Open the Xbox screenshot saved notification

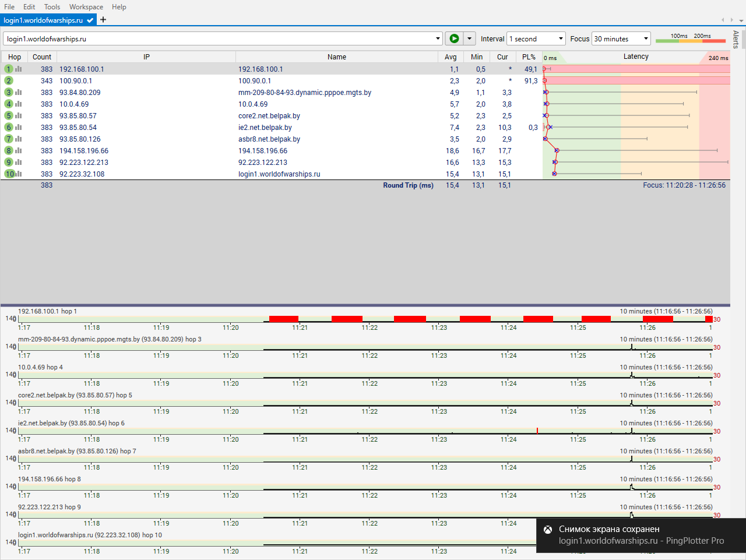[x=641, y=535]
